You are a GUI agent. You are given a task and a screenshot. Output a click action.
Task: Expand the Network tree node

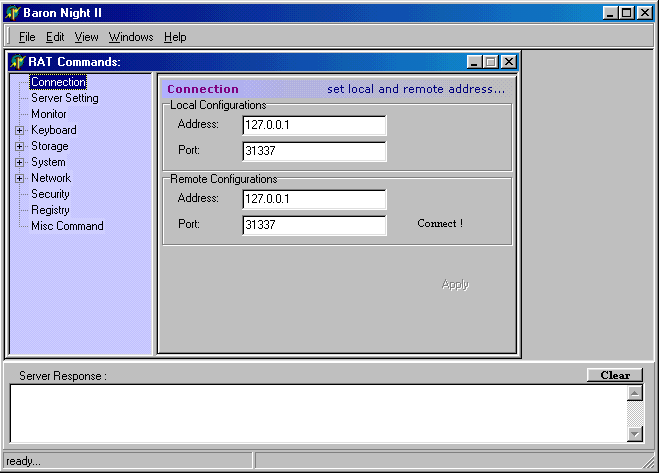pyautogui.click(x=19, y=178)
